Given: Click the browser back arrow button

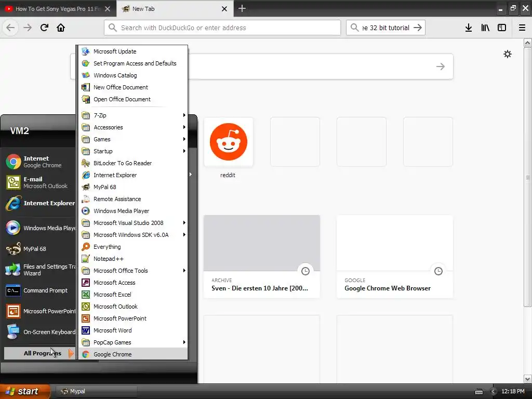Looking at the screenshot, I should tap(10, 28).
